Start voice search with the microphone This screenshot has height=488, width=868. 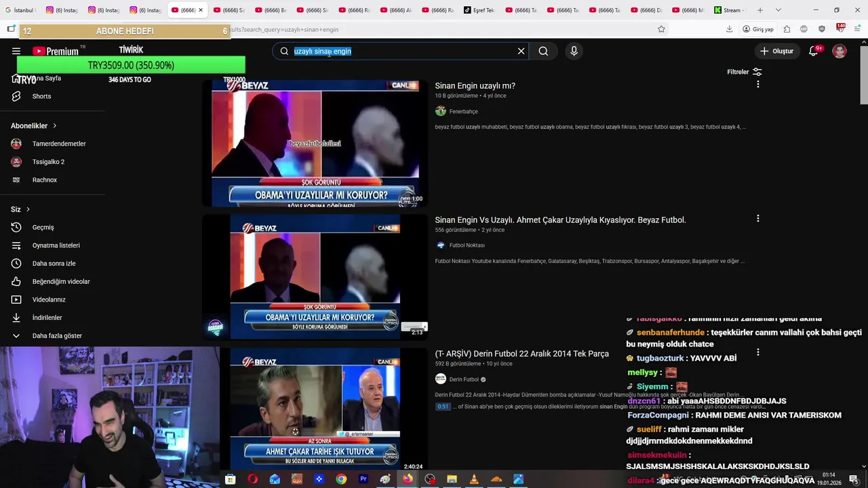(574, 51)
